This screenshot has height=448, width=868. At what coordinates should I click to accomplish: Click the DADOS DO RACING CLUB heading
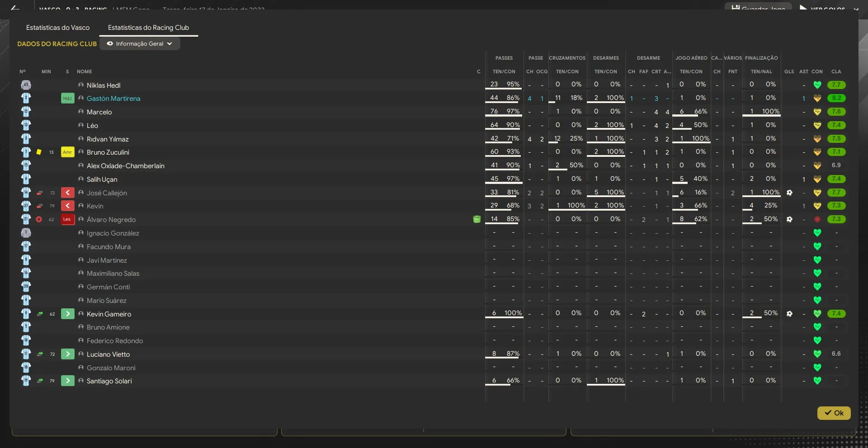[57, 44]
